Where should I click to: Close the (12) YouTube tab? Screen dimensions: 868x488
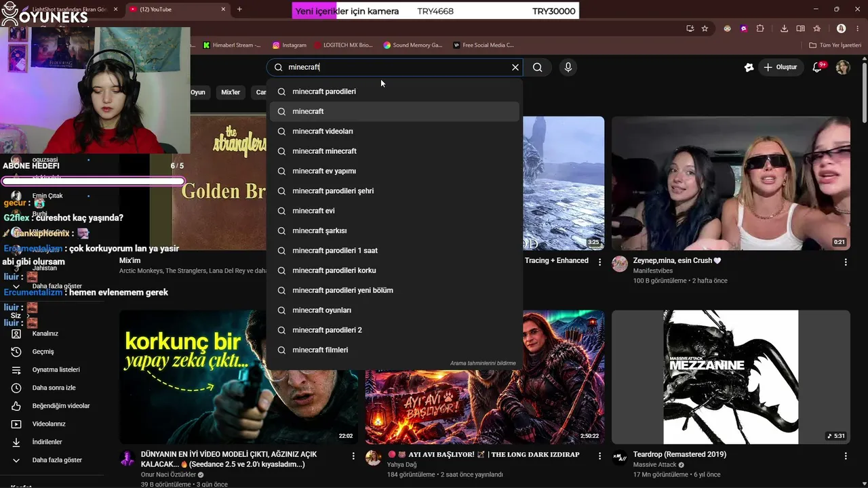[223, 9]
